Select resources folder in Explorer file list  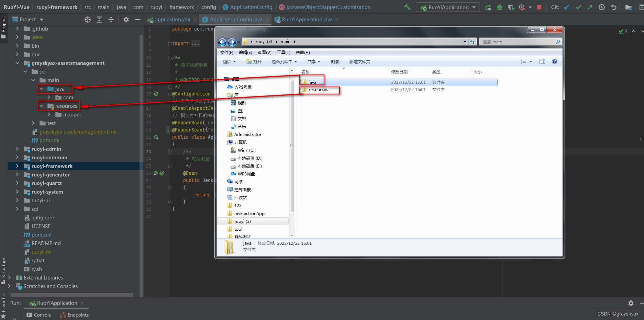[x=318, y=90]
